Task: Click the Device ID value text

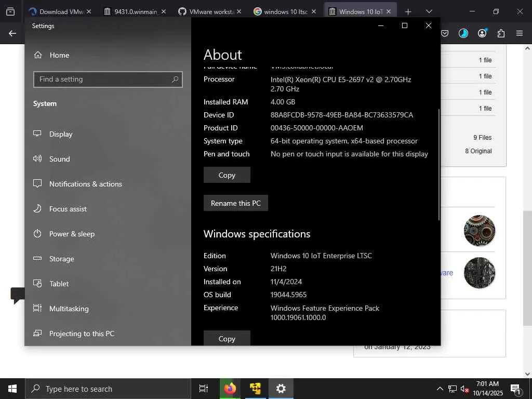Action: 342,115
